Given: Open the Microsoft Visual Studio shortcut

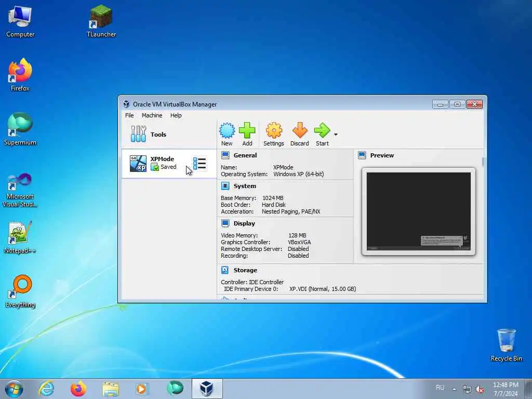Looking at the screenshot, I should [x=20, y=190].
